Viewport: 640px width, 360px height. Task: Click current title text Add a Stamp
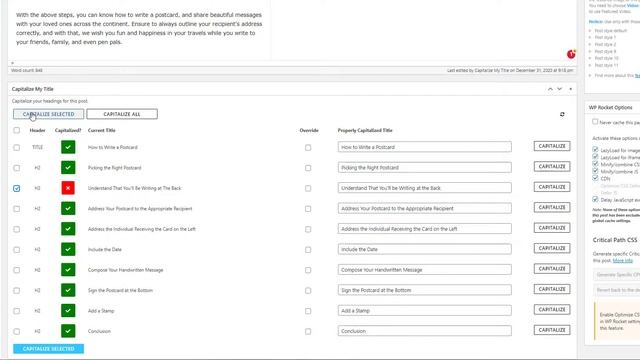(x=101, y=311)
